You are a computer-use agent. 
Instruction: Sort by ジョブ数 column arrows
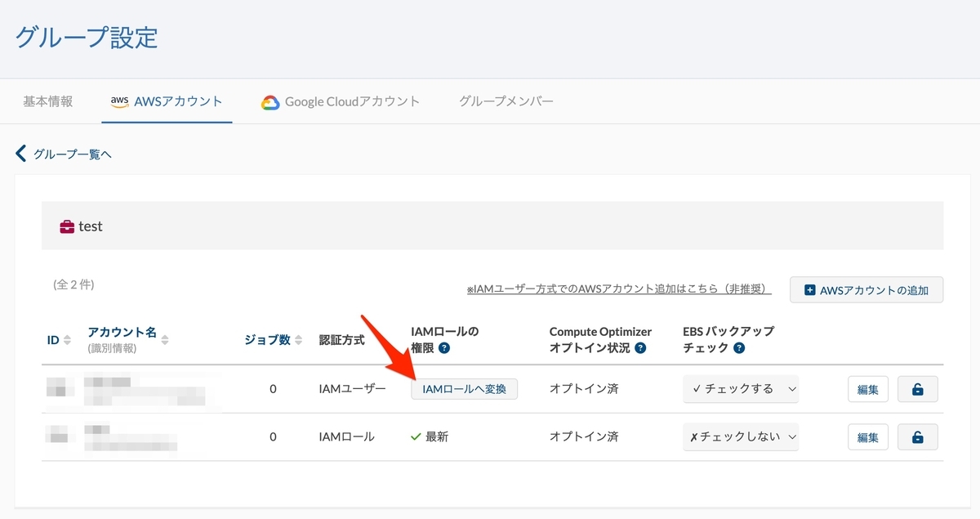tap(299, 340)
